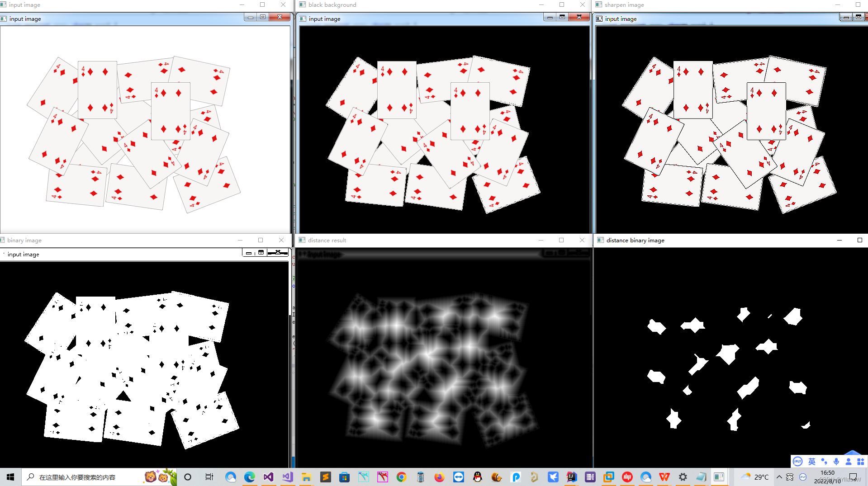Screen dimensions: 868x486
Task: Close the binary image window
Action: click(x=281, y=240)
